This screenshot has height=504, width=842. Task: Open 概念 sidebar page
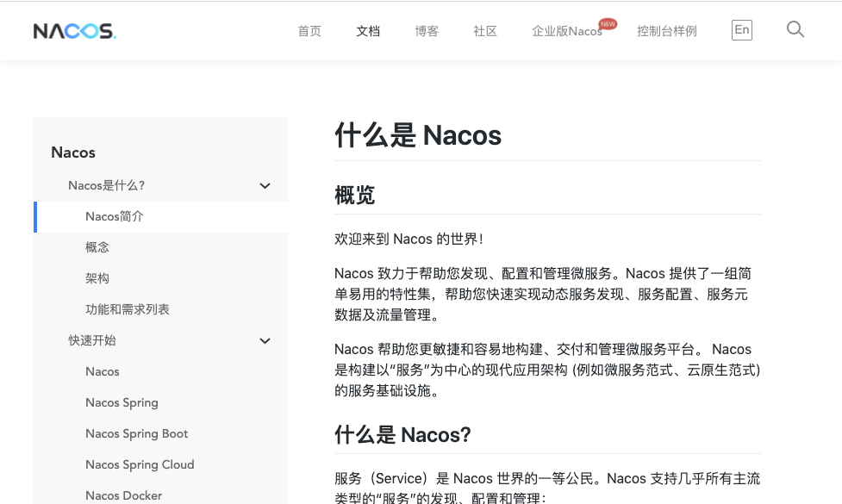97,247
